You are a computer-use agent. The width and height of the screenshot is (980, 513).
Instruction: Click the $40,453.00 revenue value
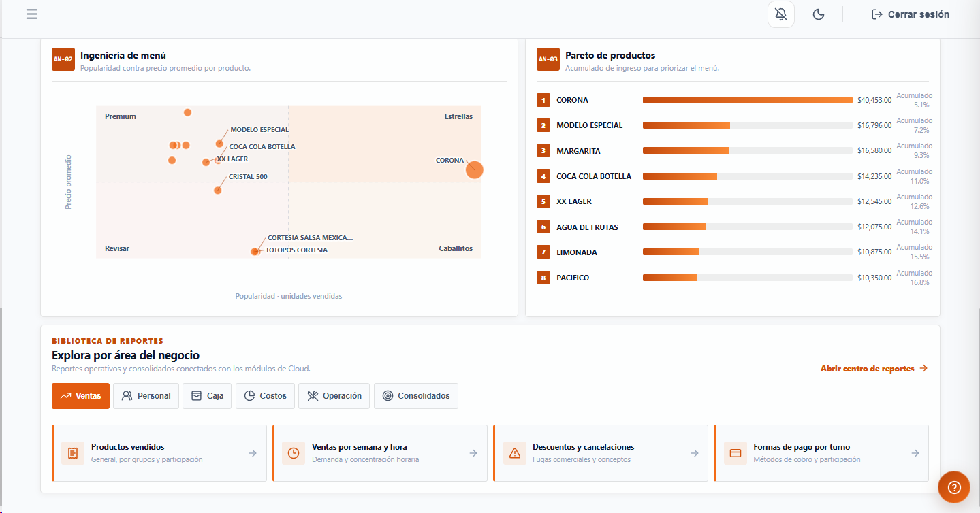pos(874,100)
